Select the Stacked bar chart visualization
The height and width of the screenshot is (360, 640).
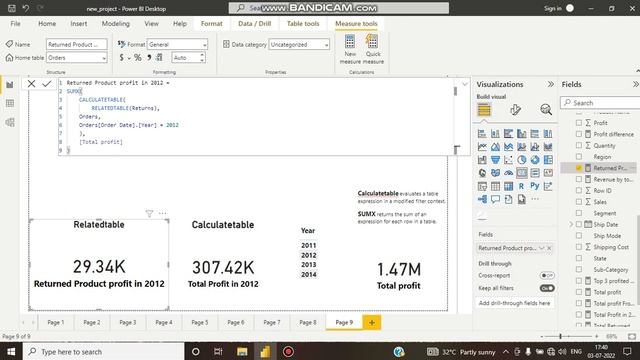482,133
